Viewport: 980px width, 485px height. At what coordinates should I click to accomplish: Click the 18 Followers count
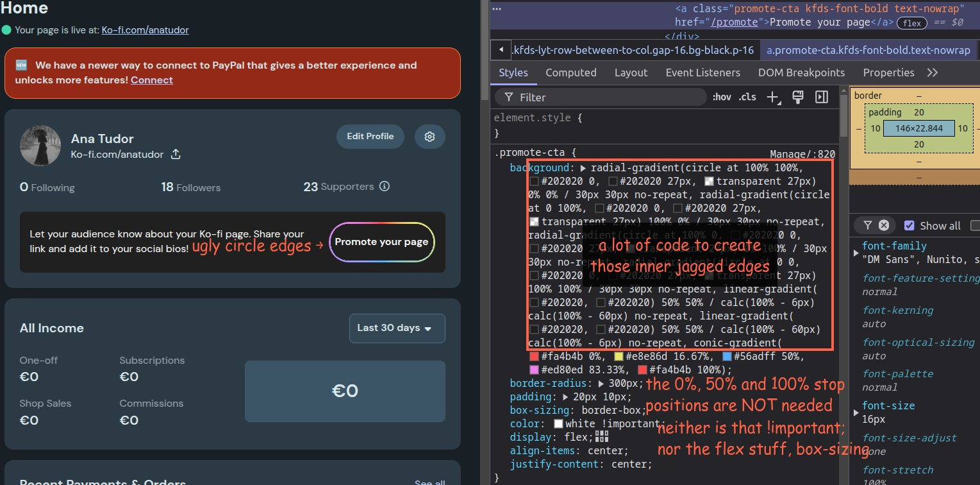pos(190,187)
